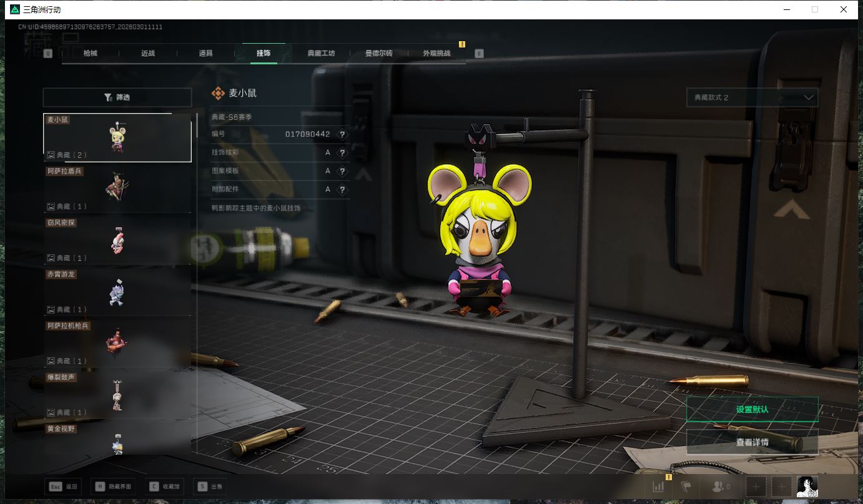The image size is (863, 504).
Task: Click the first plus slot to invite teammate
Action: 756,487
